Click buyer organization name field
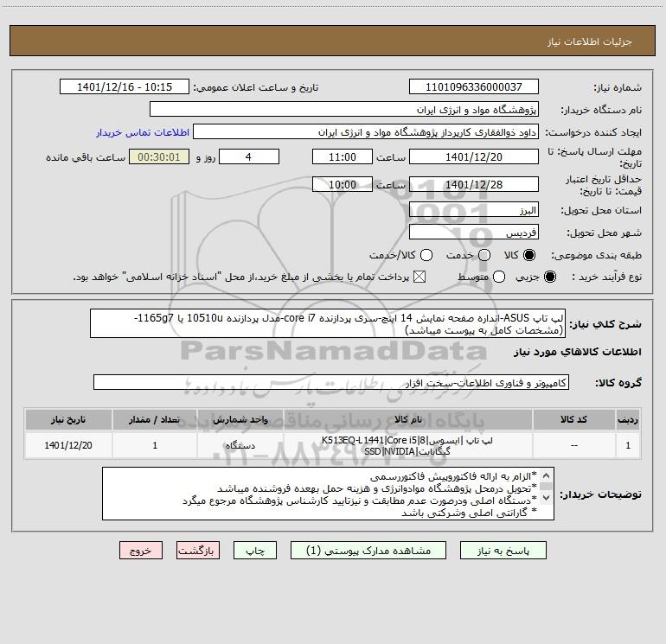 344,110
